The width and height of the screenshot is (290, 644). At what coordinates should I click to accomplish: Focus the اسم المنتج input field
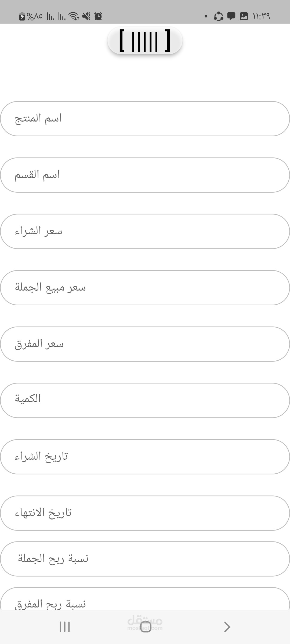pos(145,119)
